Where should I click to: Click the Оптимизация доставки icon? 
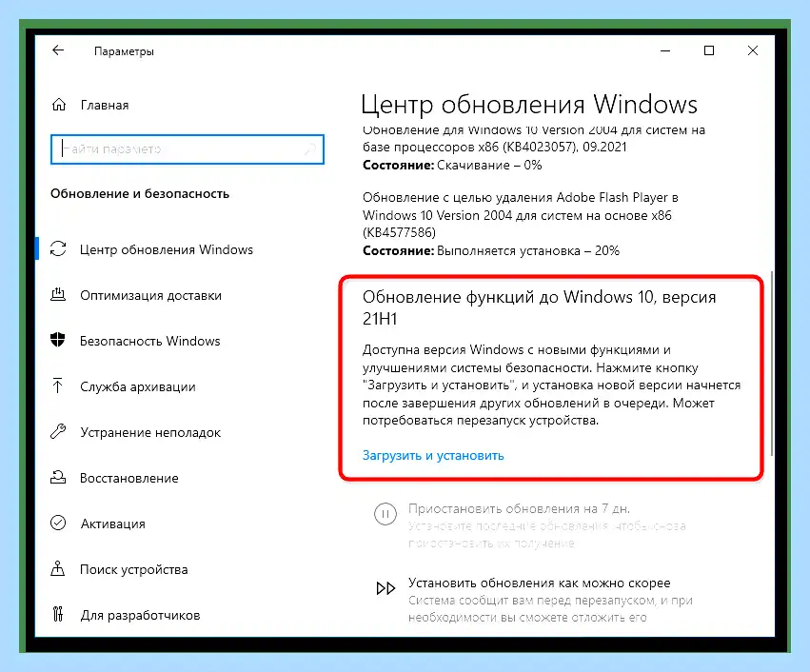tap(58, 295)
